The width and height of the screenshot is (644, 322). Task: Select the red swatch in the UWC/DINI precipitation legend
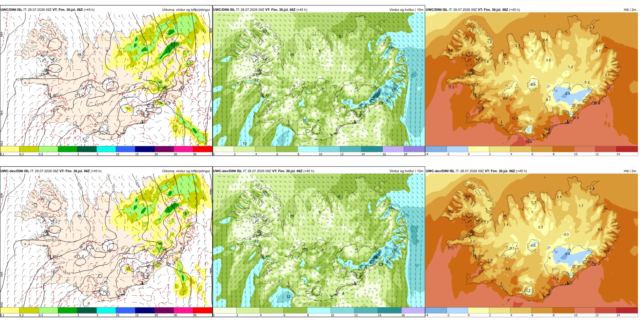pyautogui.click(x=202, y=149)
